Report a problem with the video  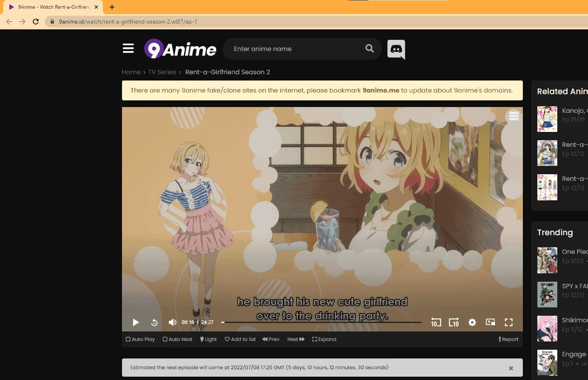[x=509, y=339]
